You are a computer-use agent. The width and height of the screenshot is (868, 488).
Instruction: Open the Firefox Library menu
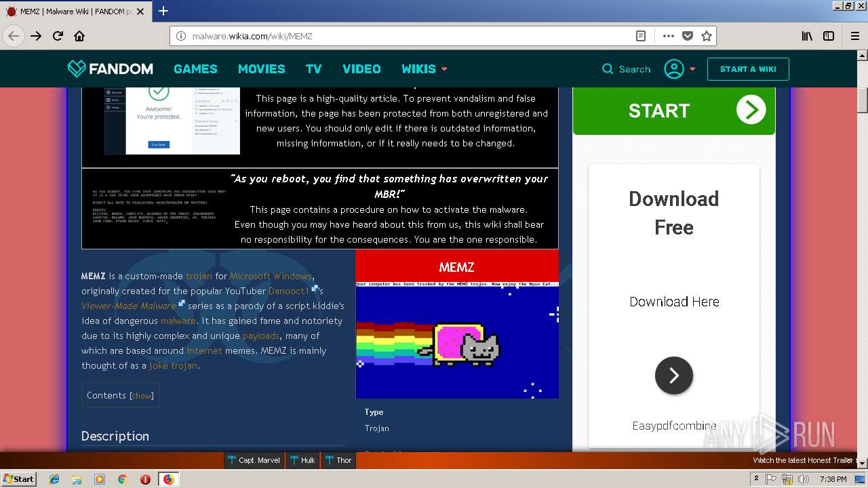click(807, 36)
